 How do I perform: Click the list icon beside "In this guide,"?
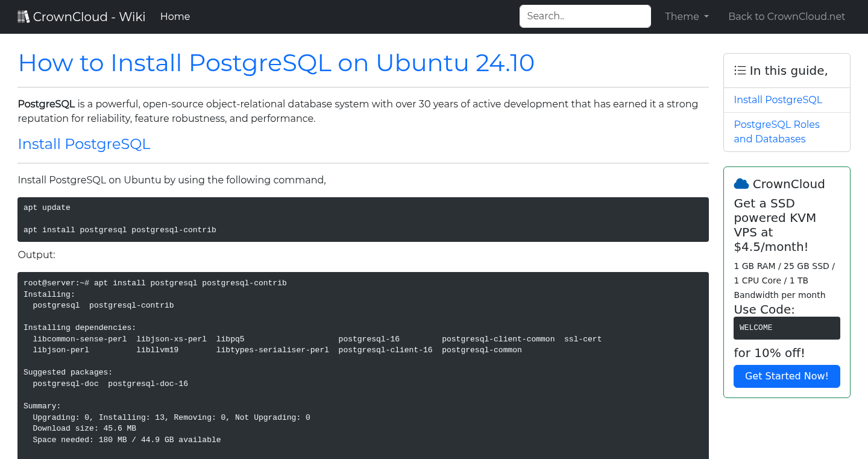pos(740,70)
